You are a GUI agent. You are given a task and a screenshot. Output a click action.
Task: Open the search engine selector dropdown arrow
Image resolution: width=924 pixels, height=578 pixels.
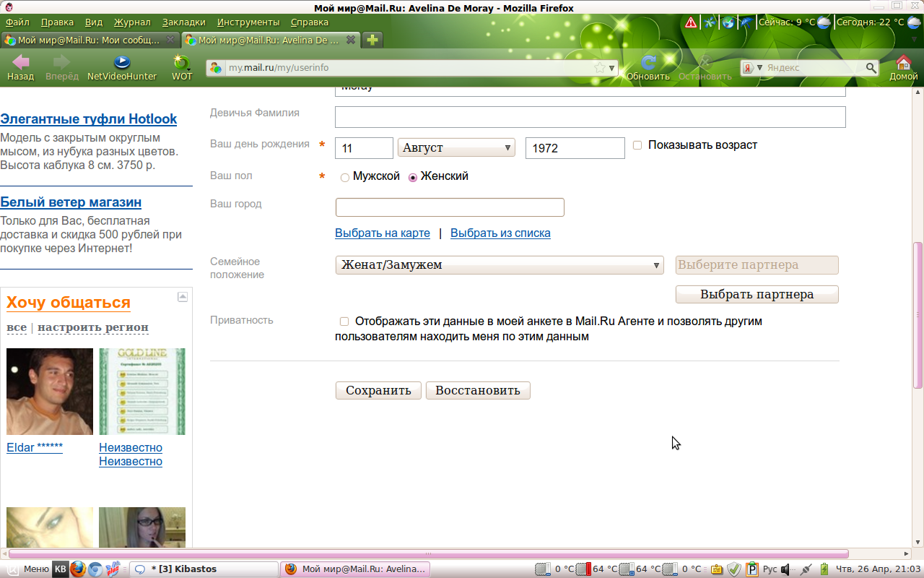(759, 68)
